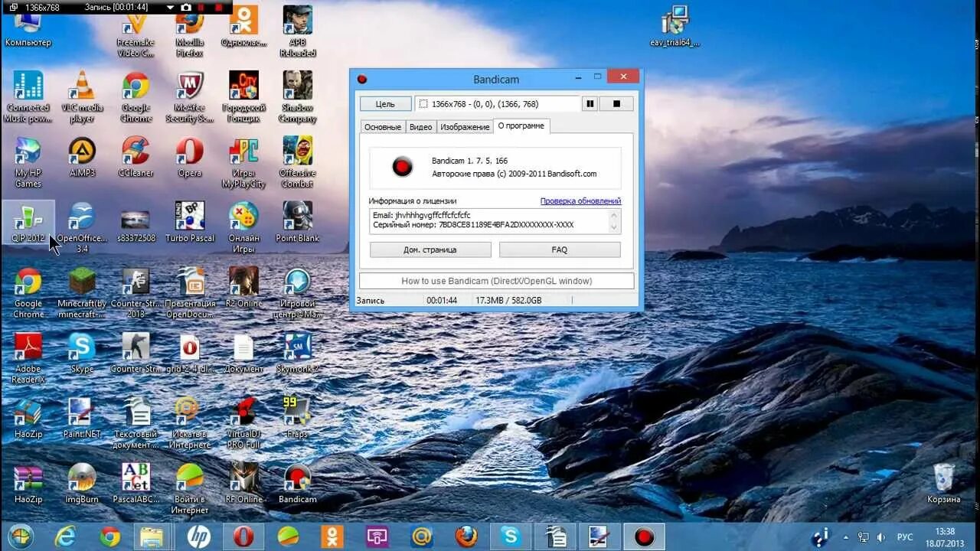Click the Bandicam red record logo
The width and height of the screenshot is (980, 551).
pos(403,167)
